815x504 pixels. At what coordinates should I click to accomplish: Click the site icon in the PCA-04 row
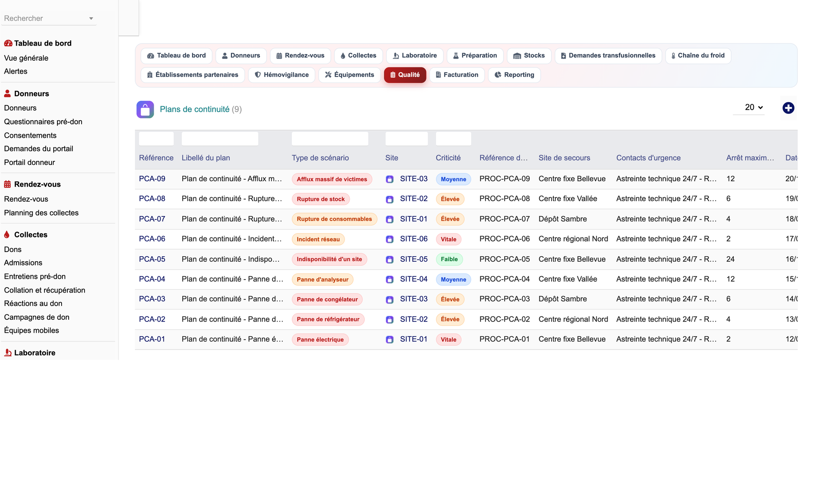pos(389,280)
